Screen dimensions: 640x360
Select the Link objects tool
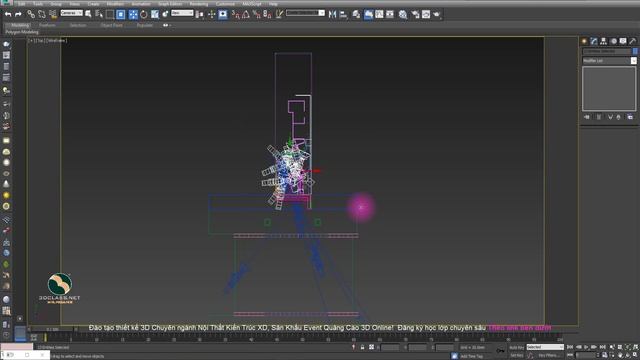31,14
